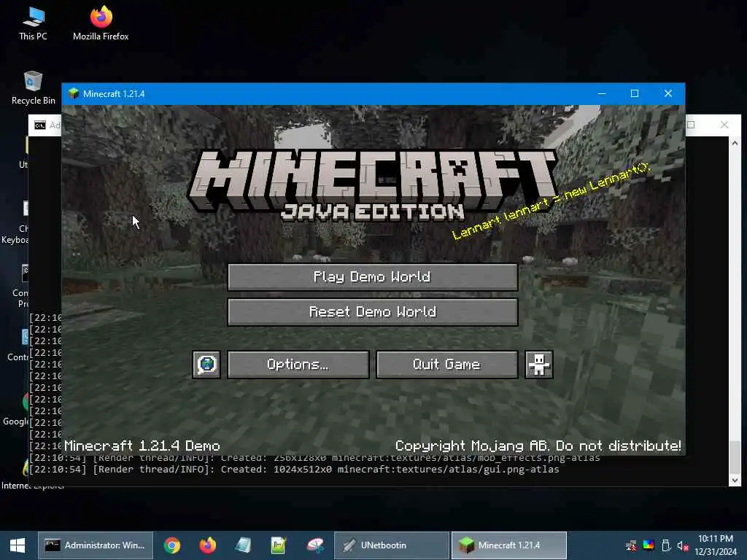This screenshot has width=747, height=560.
Task: Launch Firefox from the taskbar
Action: (207, 545)
